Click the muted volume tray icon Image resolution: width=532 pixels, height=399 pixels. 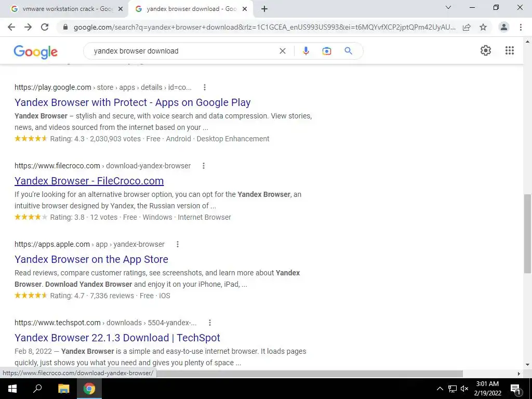click(464, 389)
